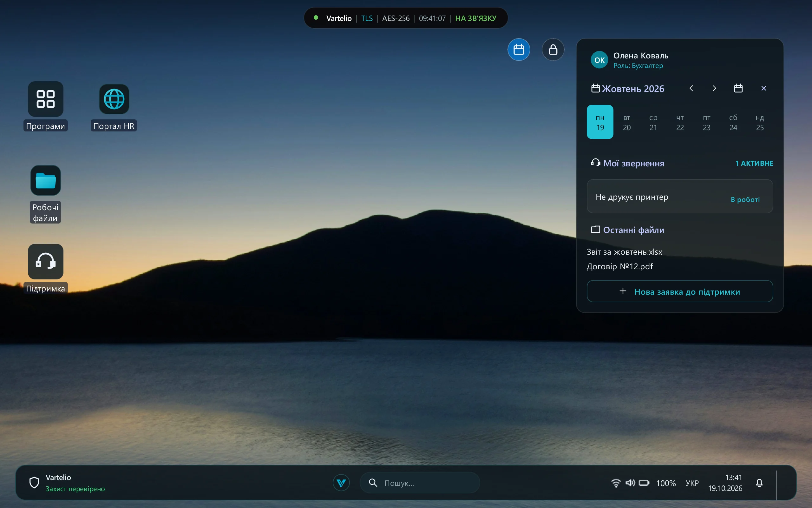The image size is (812, 508).
Task: Select Tuesday 20 in the week strip
Action: pyautogui.click(x=626, y=122)
